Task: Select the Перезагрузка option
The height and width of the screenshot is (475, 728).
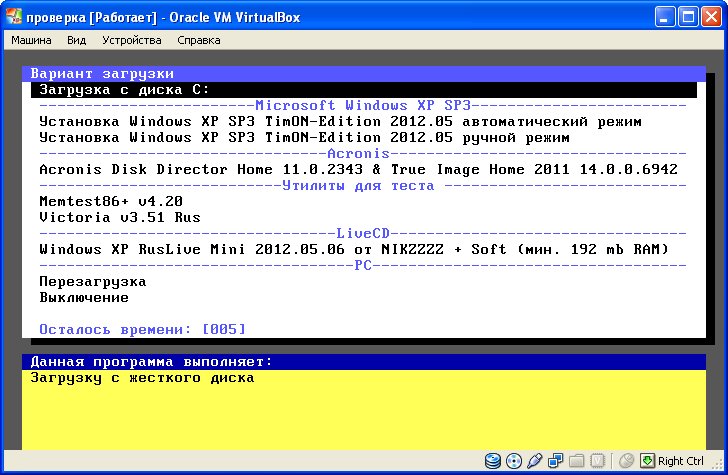Action: tap(93, 281)
